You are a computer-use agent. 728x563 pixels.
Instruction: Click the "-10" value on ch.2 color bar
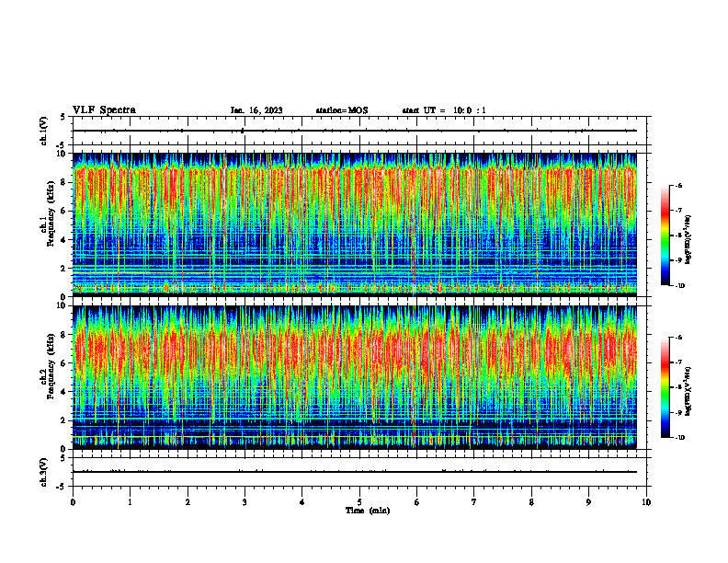(679, 438)
